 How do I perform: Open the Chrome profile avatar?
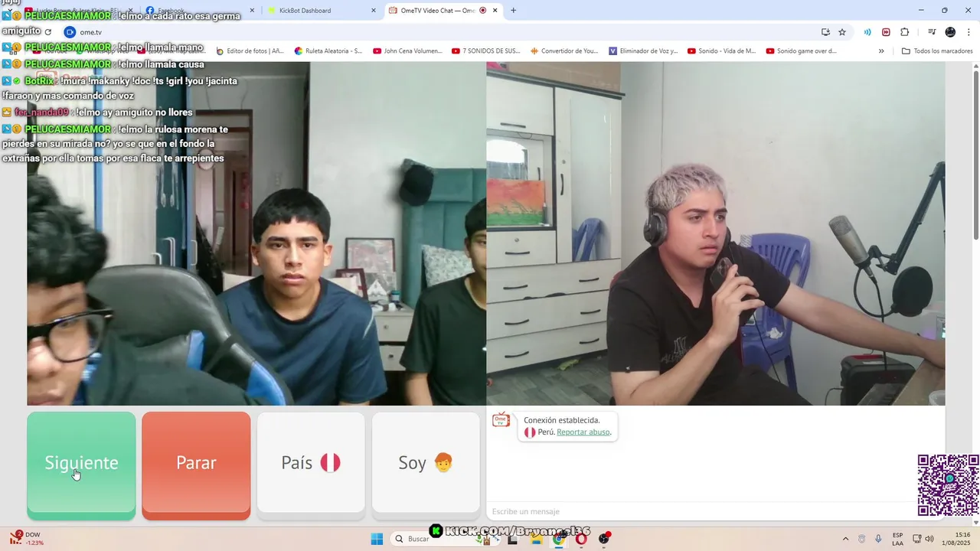[950, 32]
